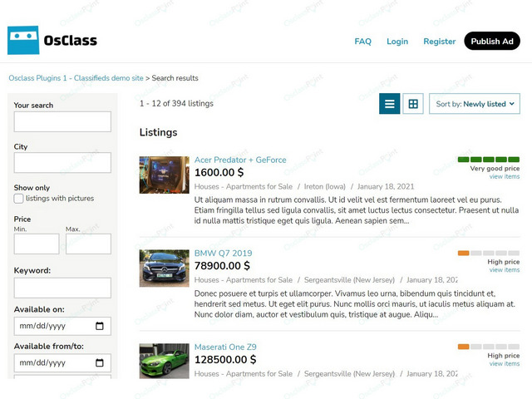Click '1 - 12 of 394 listings' text
Screen dimensions: 532x399
(176, 103)
